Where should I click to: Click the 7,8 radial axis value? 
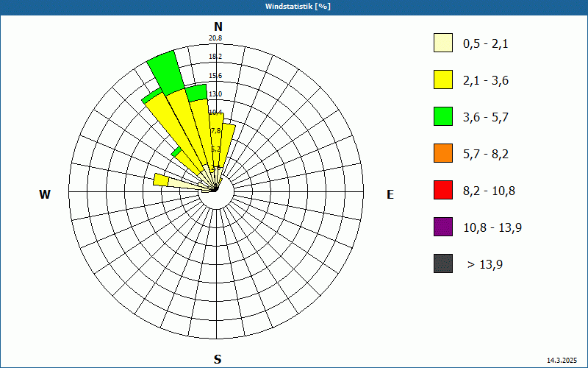coord(216,131)
